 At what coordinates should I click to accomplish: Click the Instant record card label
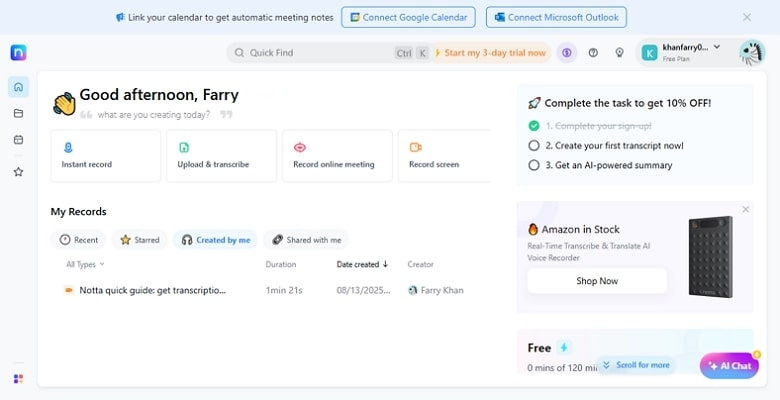[x=87, y=164]
